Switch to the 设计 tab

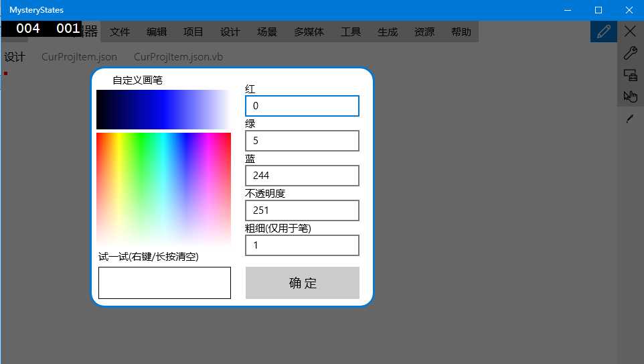(x=15, y=57)
